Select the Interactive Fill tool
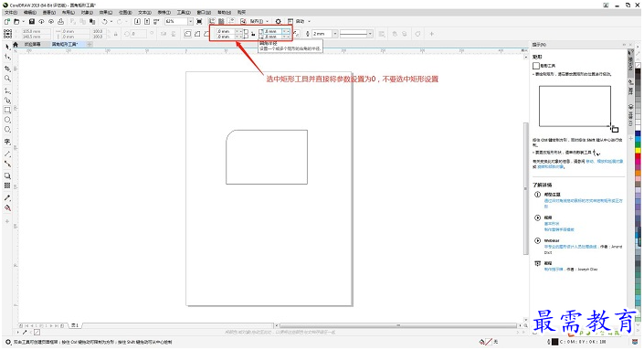Image resolution: width=644 pixels, height=350 pixels. point(7,207)
